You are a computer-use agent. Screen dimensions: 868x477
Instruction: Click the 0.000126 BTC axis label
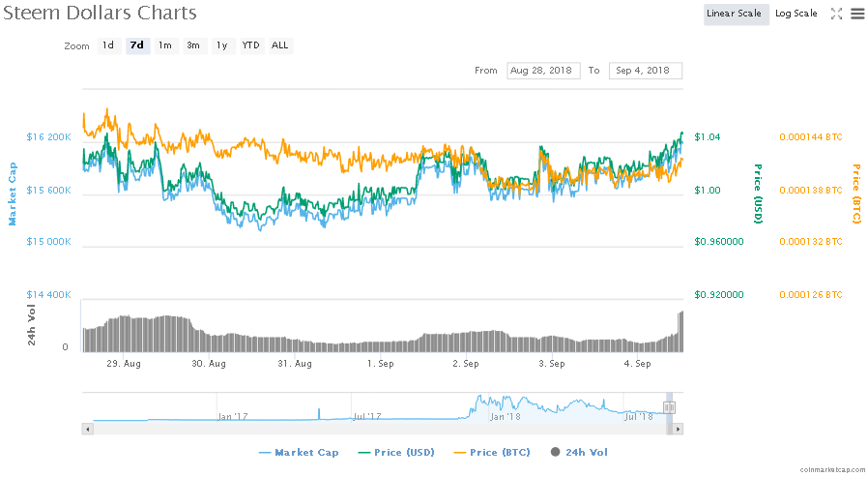coord(811,295)
